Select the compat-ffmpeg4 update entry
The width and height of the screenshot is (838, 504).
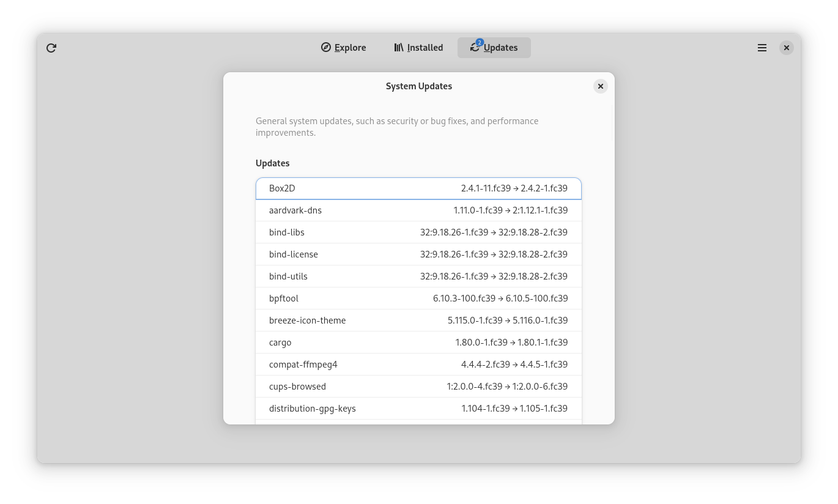418,365
